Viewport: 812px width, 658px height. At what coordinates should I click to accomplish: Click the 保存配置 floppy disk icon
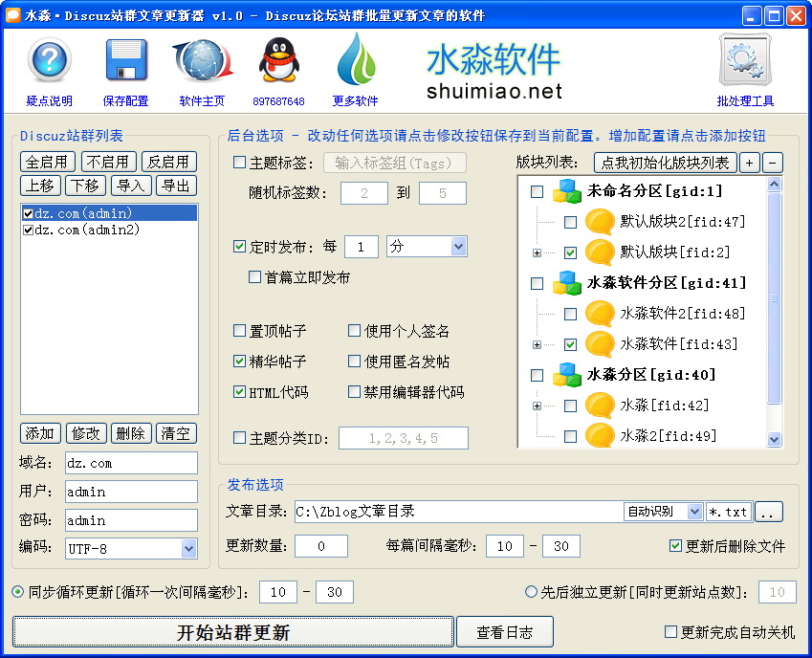(126, 60)
